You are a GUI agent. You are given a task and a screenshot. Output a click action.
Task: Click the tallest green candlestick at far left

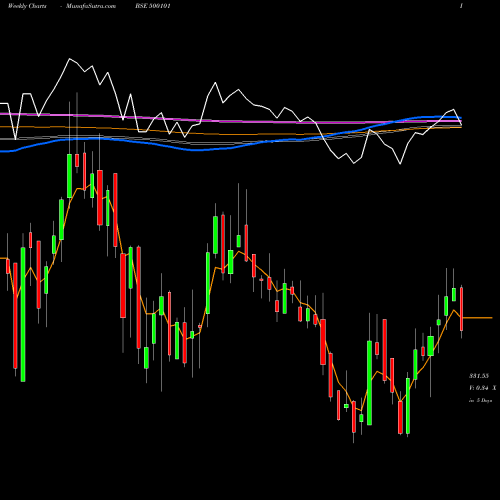(x=23, y=314)
